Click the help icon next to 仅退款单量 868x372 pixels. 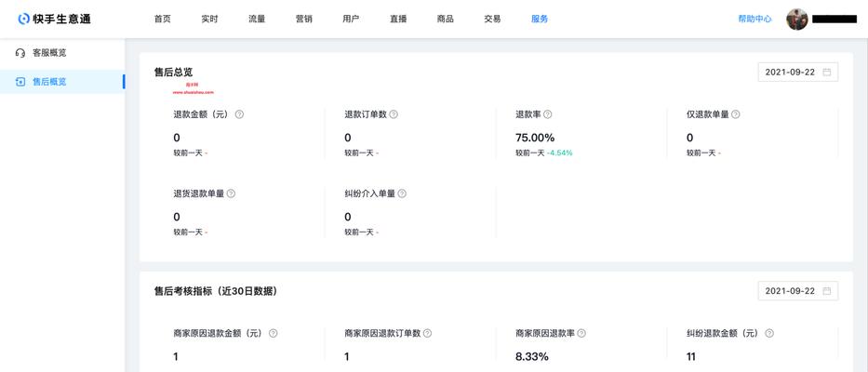(736, 114)
